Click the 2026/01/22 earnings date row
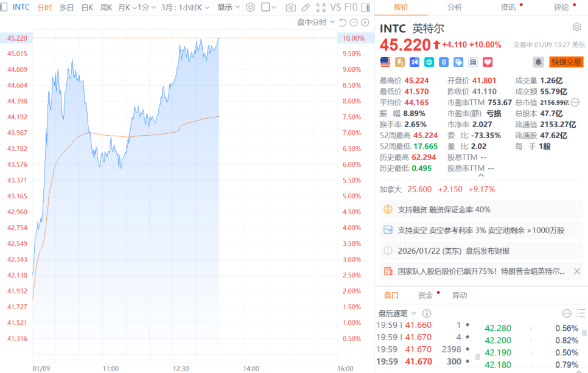The height and width of the screenshot is (373, 588). coord(481,251)
